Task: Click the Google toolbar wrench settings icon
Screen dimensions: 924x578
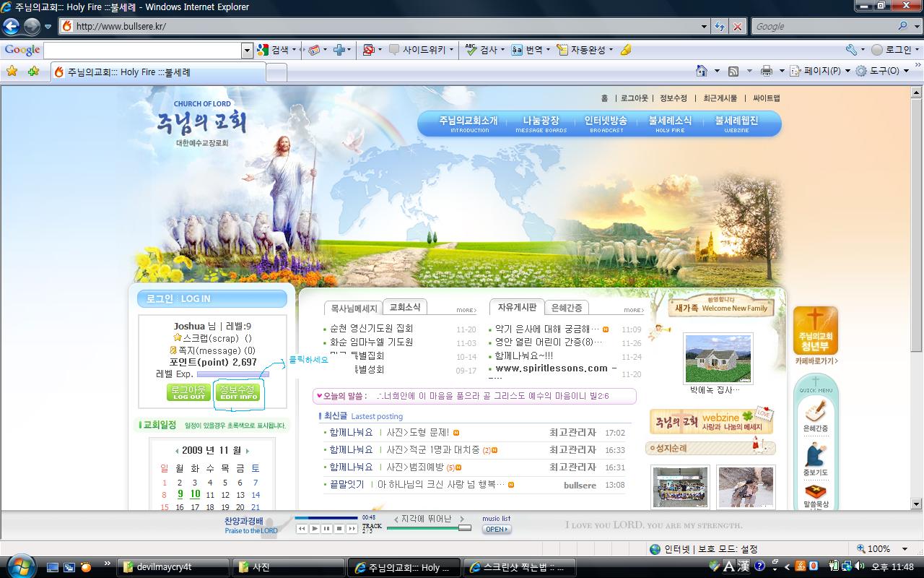Action: [x=851, y=50]
